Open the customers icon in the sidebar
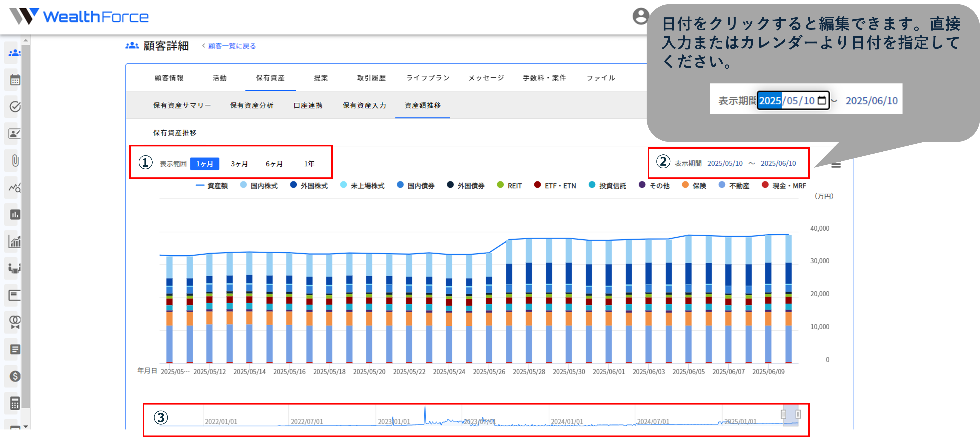 [x=14, y=52]
